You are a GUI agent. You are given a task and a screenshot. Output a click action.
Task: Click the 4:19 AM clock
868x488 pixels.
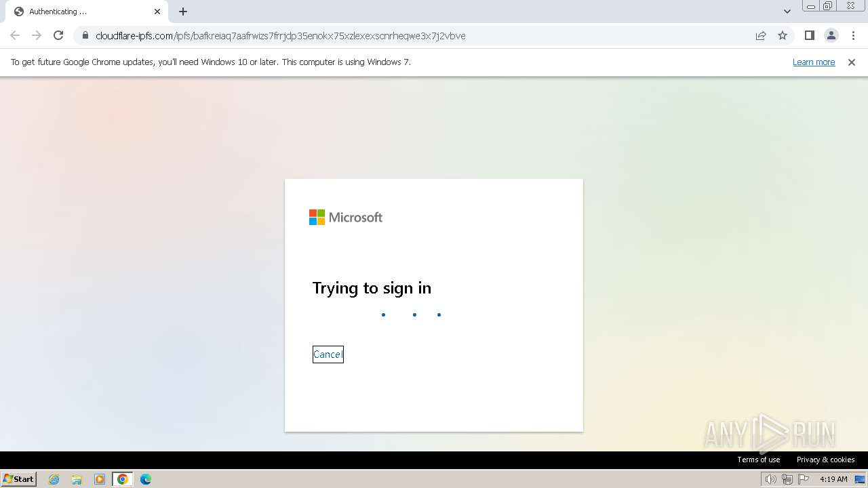coord(833,479)
